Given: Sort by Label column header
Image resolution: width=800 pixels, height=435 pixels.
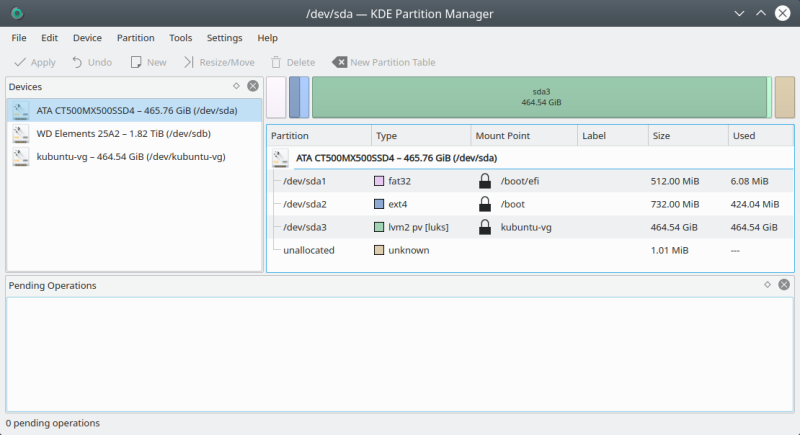Looking at the screenshot, I should (x=613, y=136).
